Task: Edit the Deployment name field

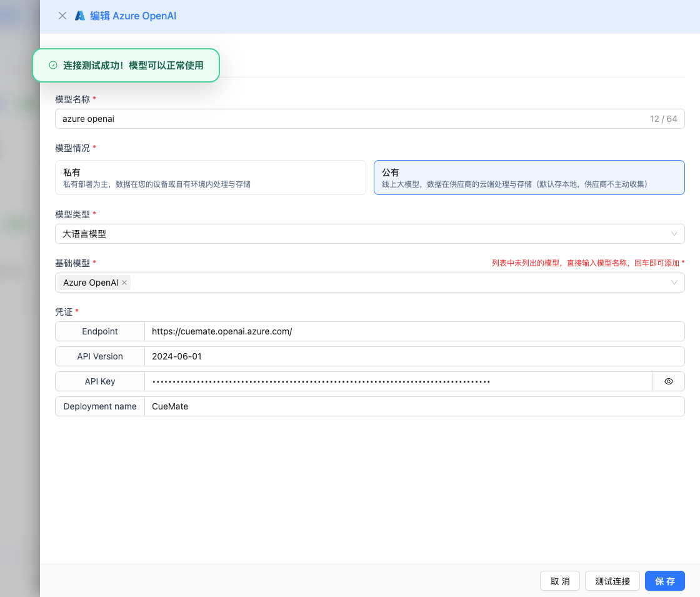Action: (412, 406)
